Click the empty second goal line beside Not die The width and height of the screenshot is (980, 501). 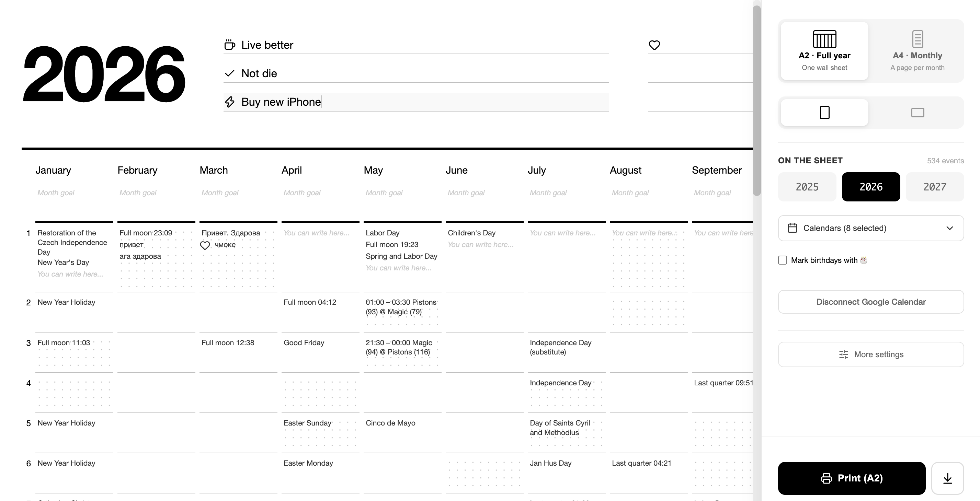(x=700, y=73)
